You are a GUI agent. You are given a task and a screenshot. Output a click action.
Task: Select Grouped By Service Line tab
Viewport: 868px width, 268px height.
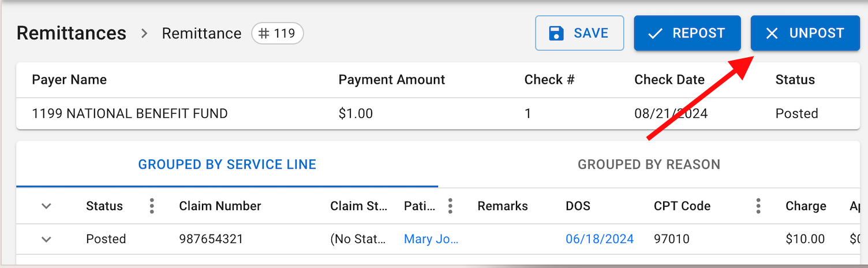click(x=227, y=165)
